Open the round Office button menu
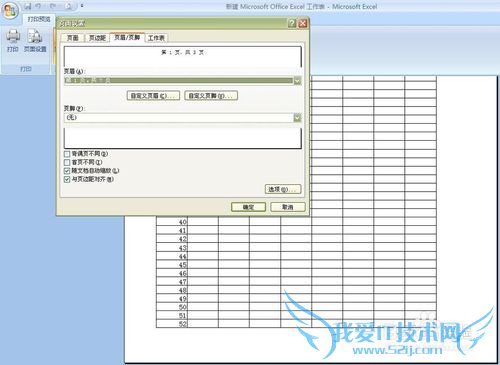500x365 pixels. pos(10,11)
